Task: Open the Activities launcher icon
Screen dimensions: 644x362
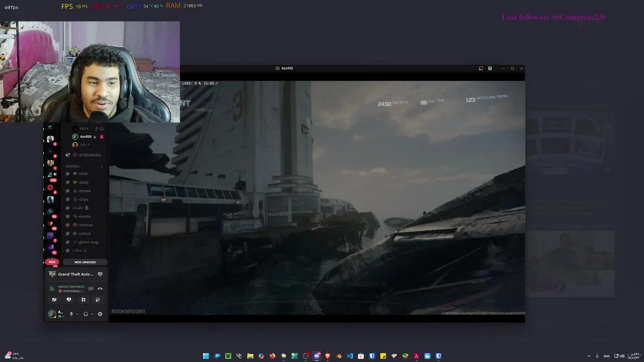Action: pos(84,300)
